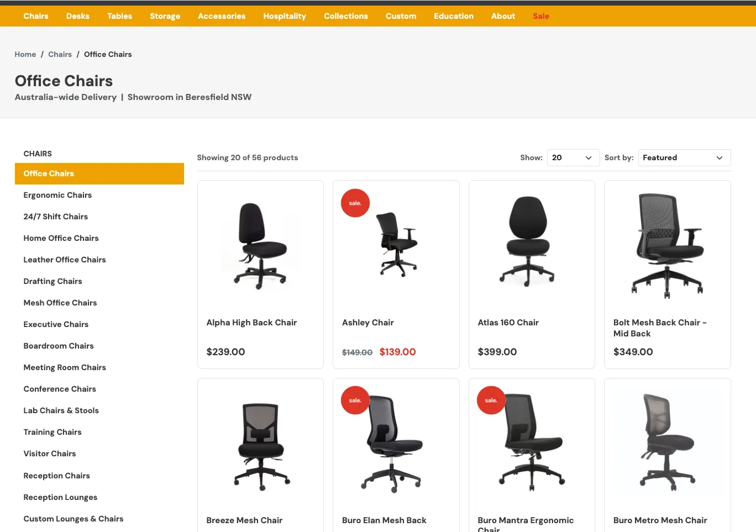The width and height of the screenshot is (756, 532).
Task: Click the CHAIRS sidebar heading
Action: (38, 154)
